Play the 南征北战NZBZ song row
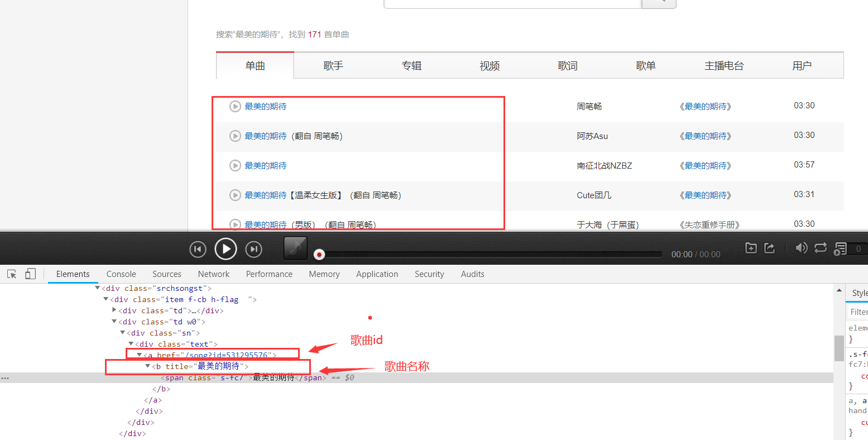The image size is (868, 440). point(235,165)
